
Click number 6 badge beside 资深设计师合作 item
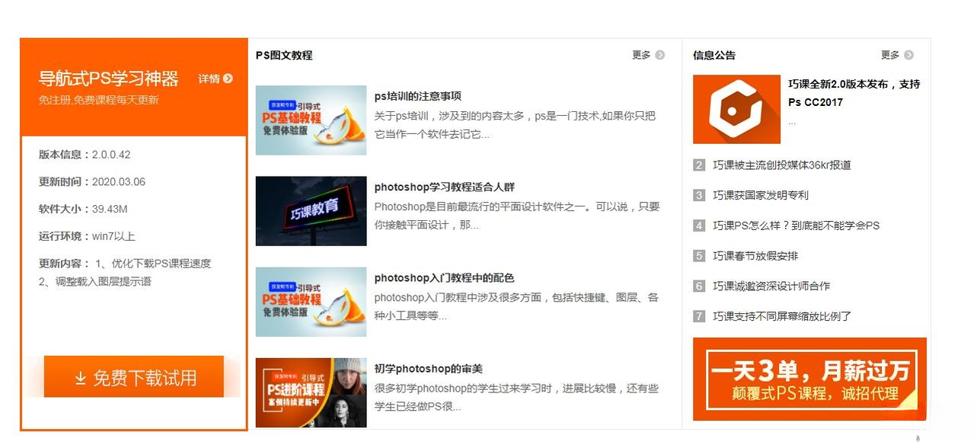point(699,286)
